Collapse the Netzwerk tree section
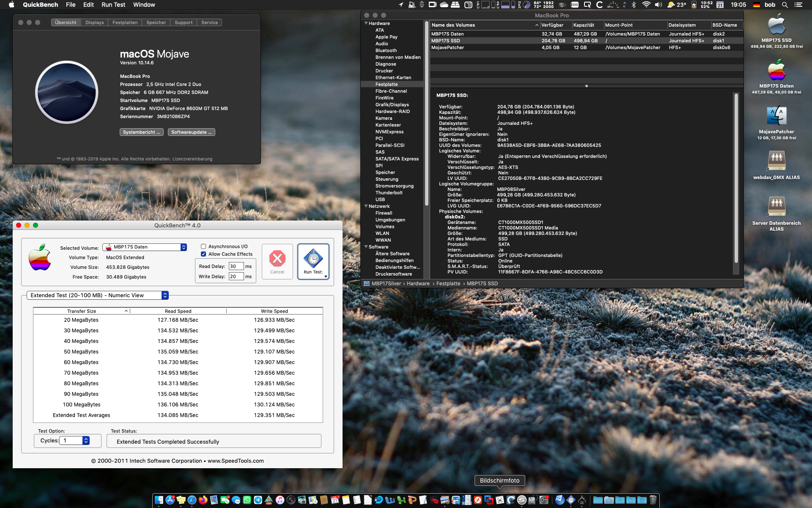The height and width of the screenshot is (508, 812). [366, 206]
